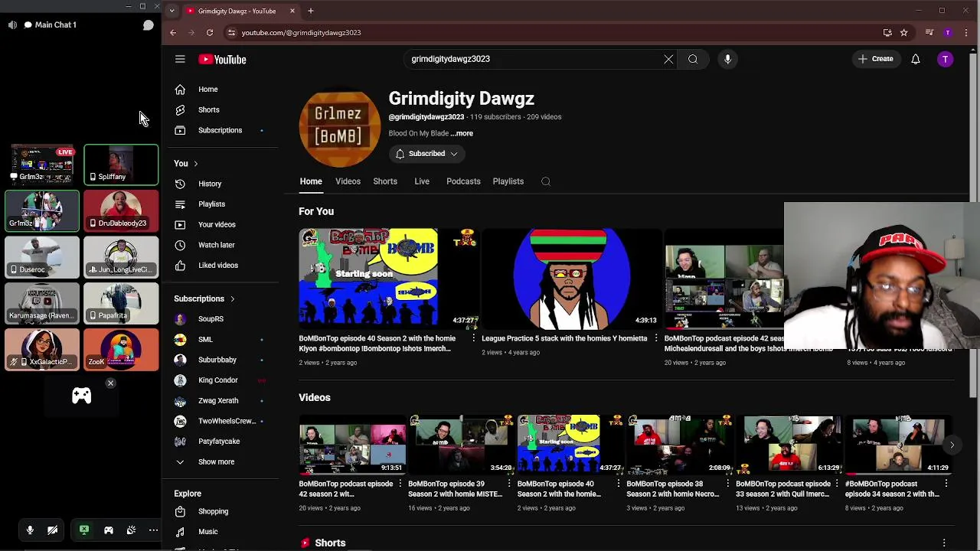Search within the channel using the magnifier
The image size is (980, 551).
[x=545, y=181]
